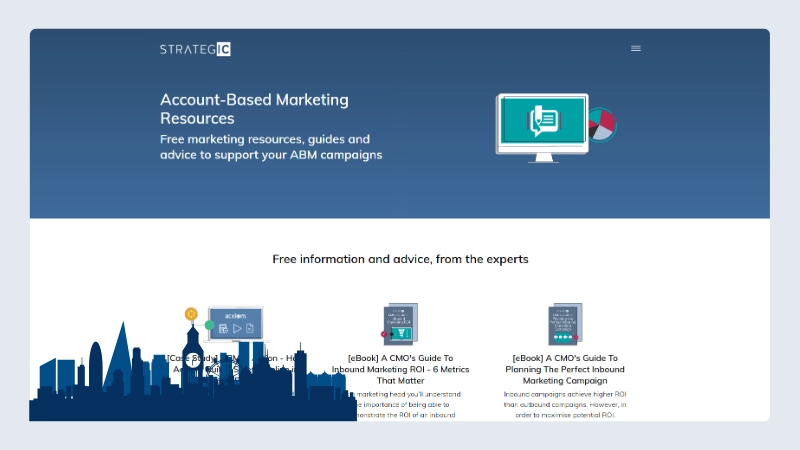Click the inbound campaigns ROI description text
This screenshot has width=800, height=450.
point(564,404)
